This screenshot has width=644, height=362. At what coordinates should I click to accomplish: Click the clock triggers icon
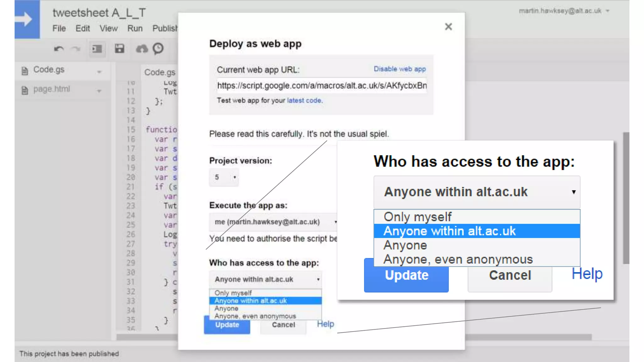158,49
